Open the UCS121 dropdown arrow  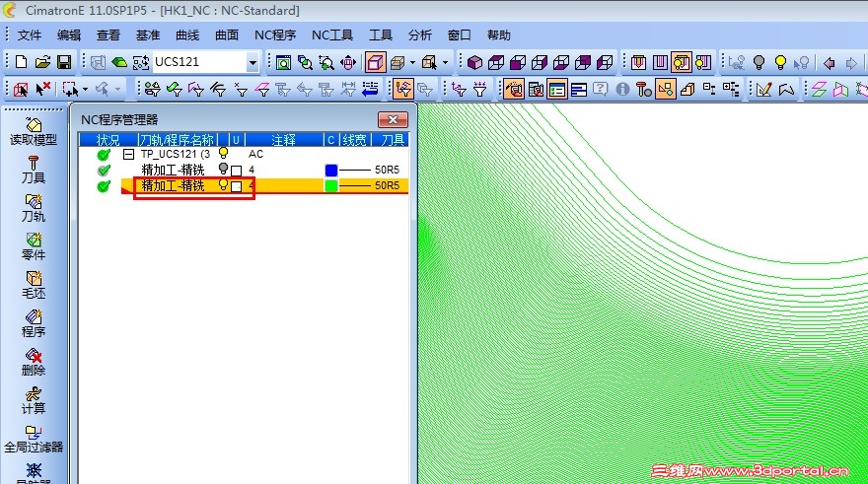(x=253, y=62)
